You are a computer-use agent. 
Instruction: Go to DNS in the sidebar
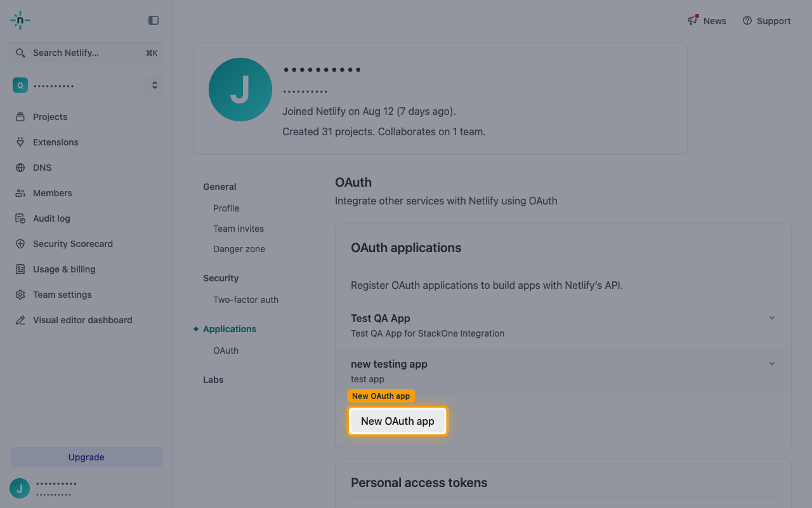(x=86, y=168)
